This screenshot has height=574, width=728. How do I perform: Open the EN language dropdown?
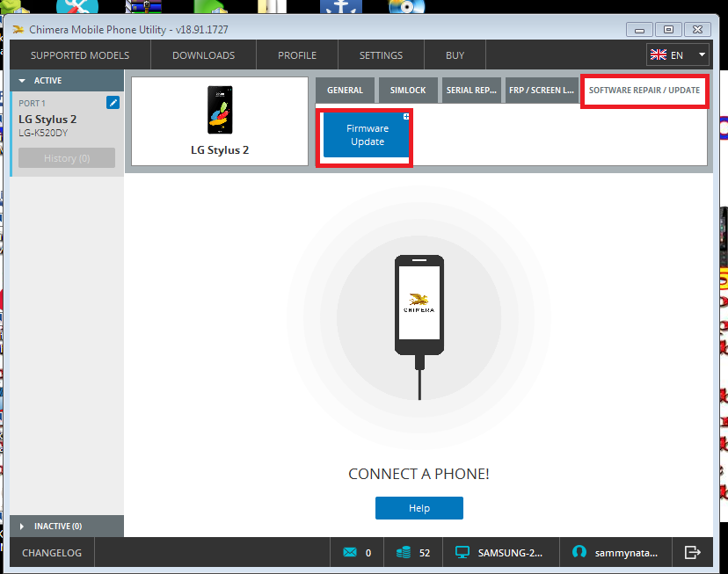coord(677,54)
